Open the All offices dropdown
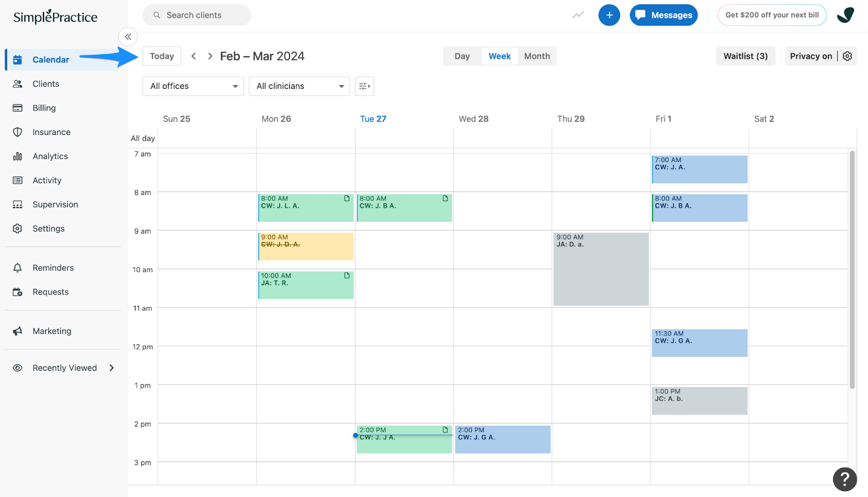The height and width of the screenshot is (497, 868). [x=193, y=86]
